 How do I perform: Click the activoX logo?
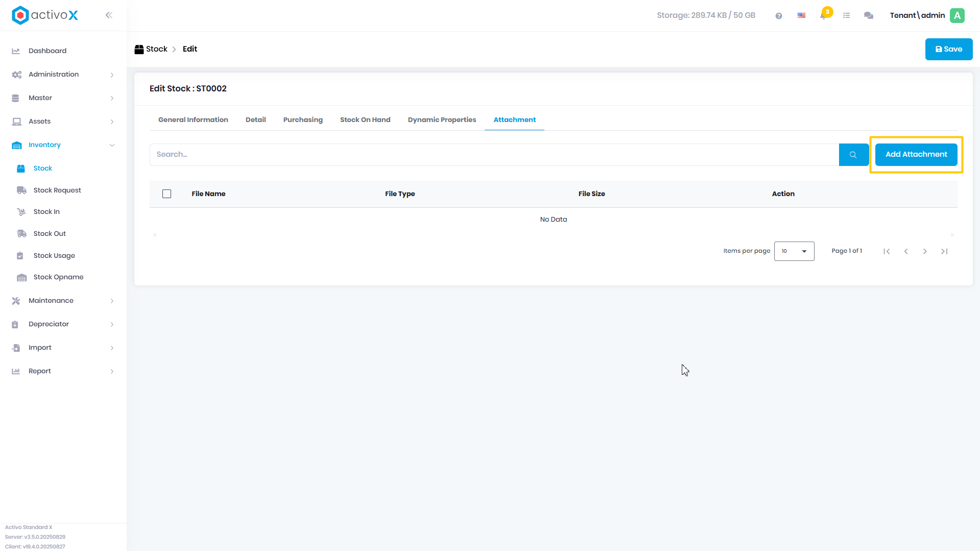(45, 15)
